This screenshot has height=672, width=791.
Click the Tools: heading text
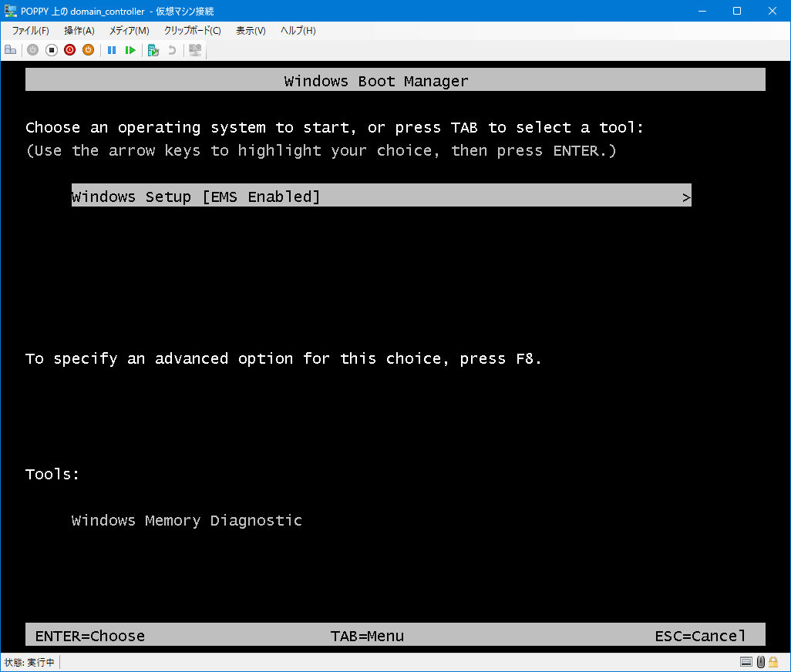click(52, 474)
